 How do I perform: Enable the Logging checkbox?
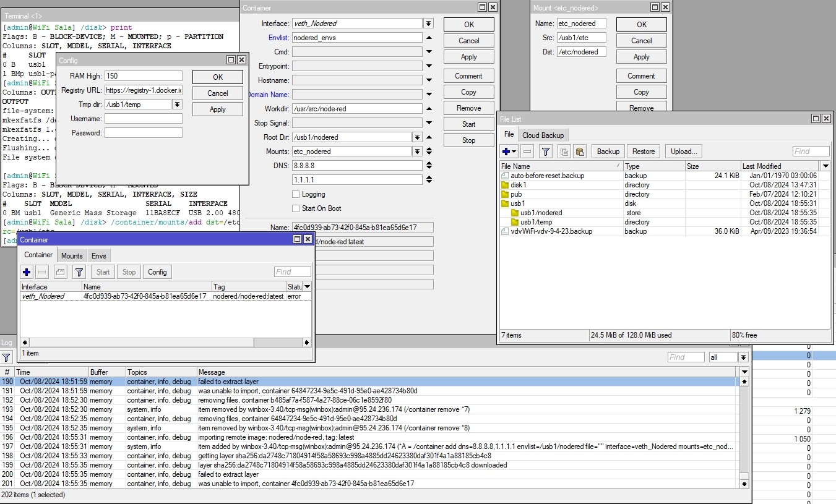pos(296,194)
